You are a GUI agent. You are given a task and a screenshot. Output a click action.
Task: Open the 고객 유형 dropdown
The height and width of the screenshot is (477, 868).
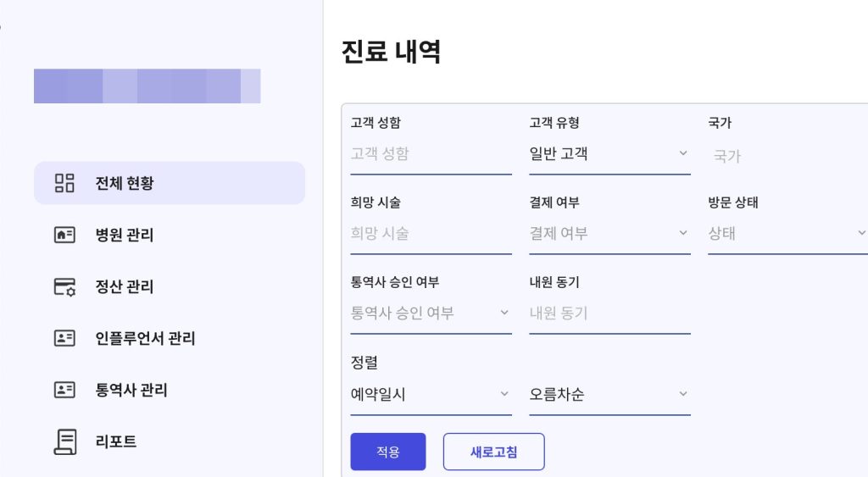click(x=609, y=154)
